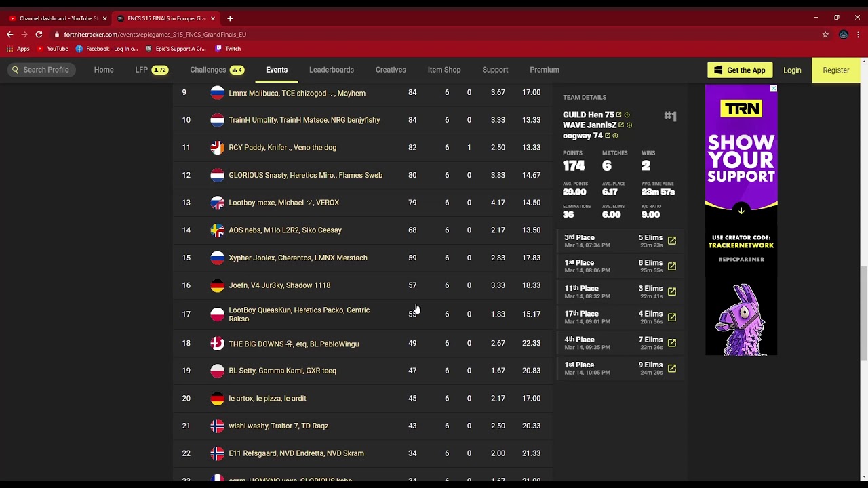Close the TRN advertisement
The height and width of the screenshot is (488, 868).
tap(773, 89)
